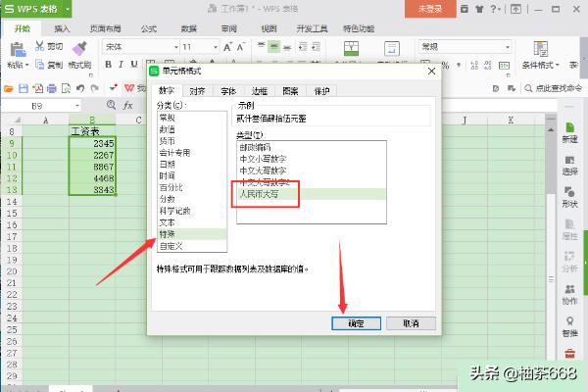Expand the 宋体 font name dropdown
The image size is (588, 392).
[x=172, y=47]
